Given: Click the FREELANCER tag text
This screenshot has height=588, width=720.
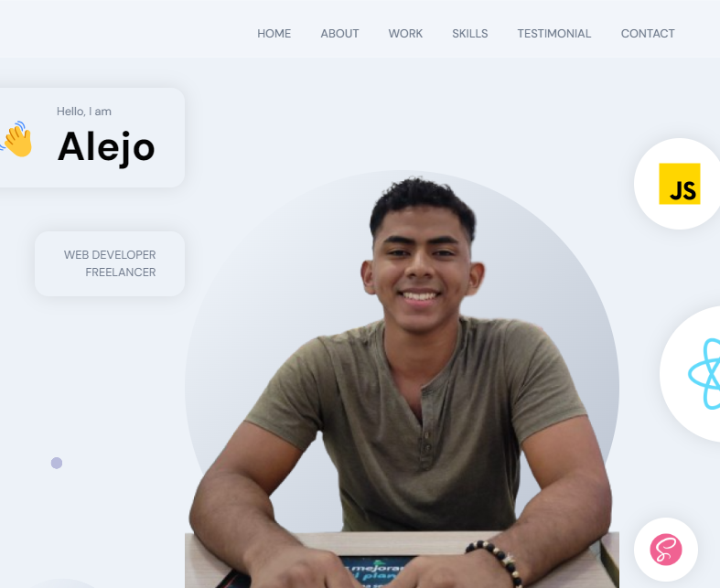Looking at the screenshot, I should (x=121, y=273).
